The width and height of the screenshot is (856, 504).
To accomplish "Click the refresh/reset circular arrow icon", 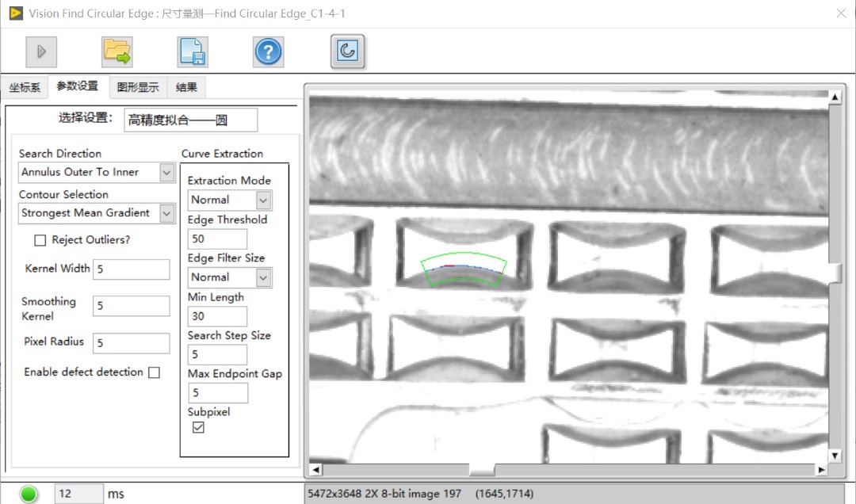I will click(348, 52).
